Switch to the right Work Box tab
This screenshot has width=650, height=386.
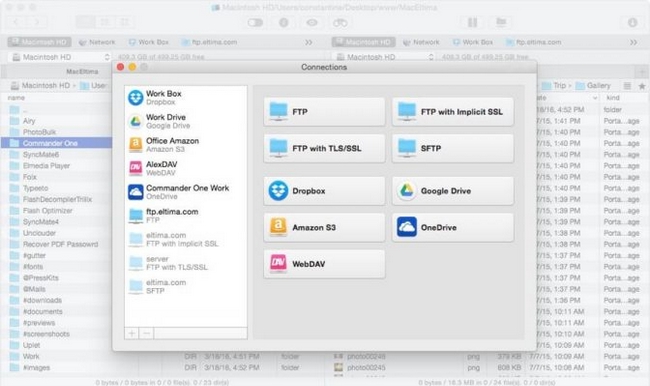pyautogui.click(x=473, y=42)
